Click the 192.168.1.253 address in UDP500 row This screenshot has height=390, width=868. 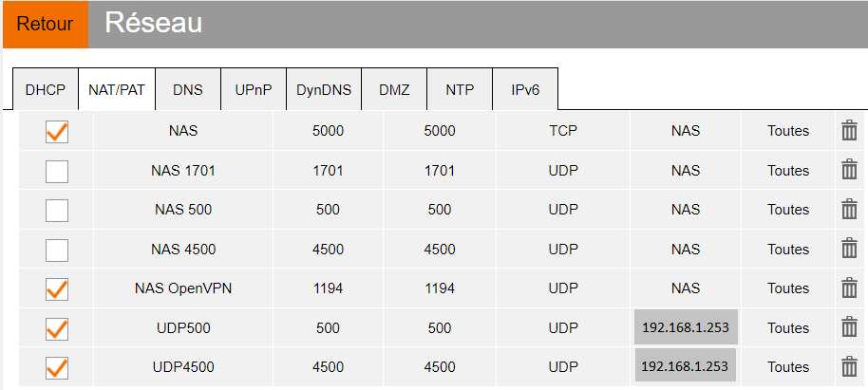pyautogui.click(x=686, y=327)
